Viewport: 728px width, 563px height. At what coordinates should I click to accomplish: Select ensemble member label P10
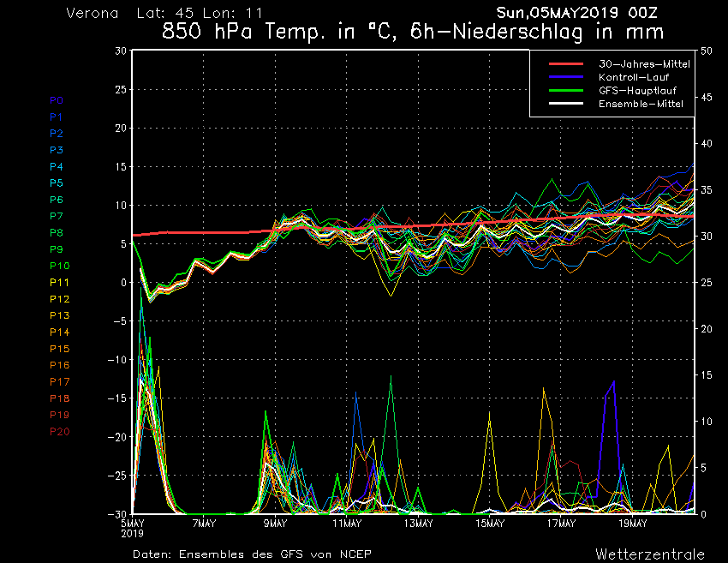coord(60,266)
